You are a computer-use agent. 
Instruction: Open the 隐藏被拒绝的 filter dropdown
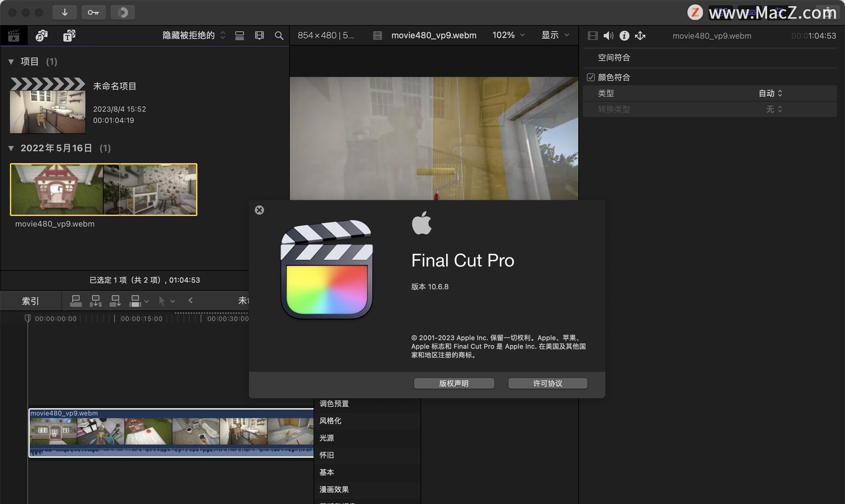(194, 35)
